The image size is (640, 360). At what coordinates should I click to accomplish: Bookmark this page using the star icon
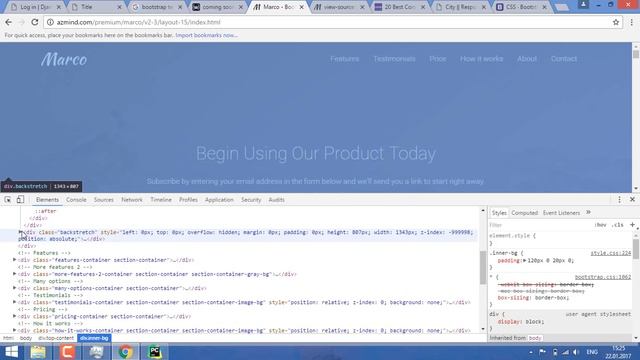[616, 22]
